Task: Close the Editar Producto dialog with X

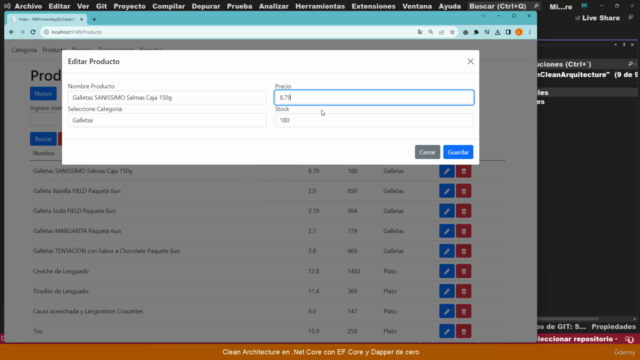Action: (x=471, y=61)
